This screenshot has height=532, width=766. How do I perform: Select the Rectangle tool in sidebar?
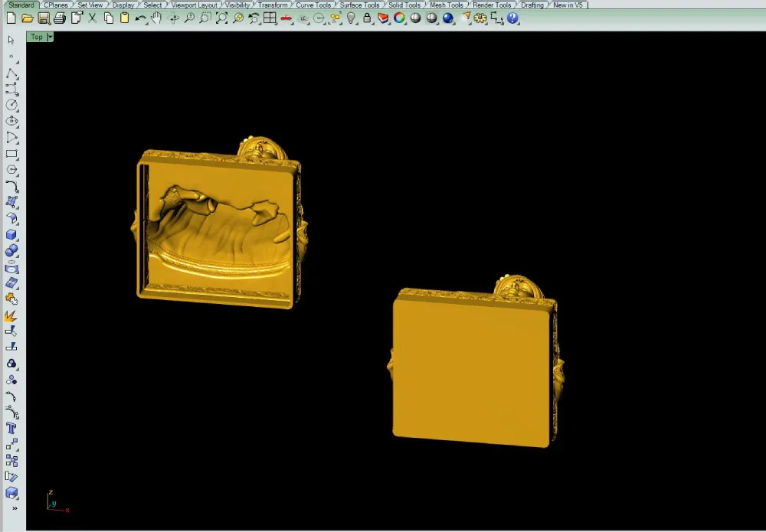[11, 154]
